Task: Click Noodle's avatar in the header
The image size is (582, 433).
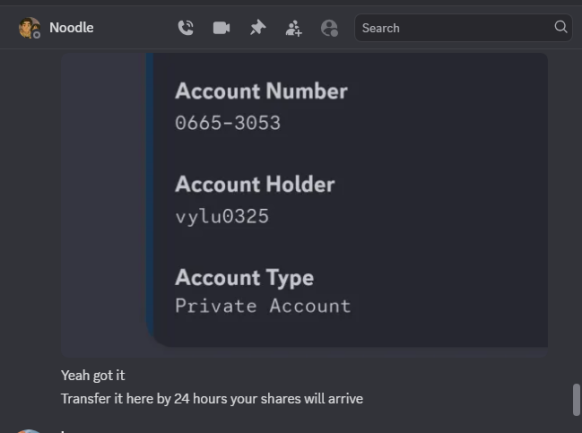Action: point(29,28)
